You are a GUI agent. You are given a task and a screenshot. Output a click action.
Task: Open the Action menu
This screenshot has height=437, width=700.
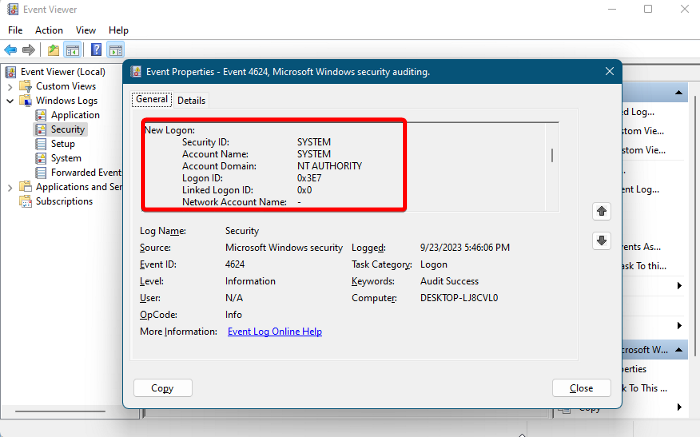tap(49, 30)
